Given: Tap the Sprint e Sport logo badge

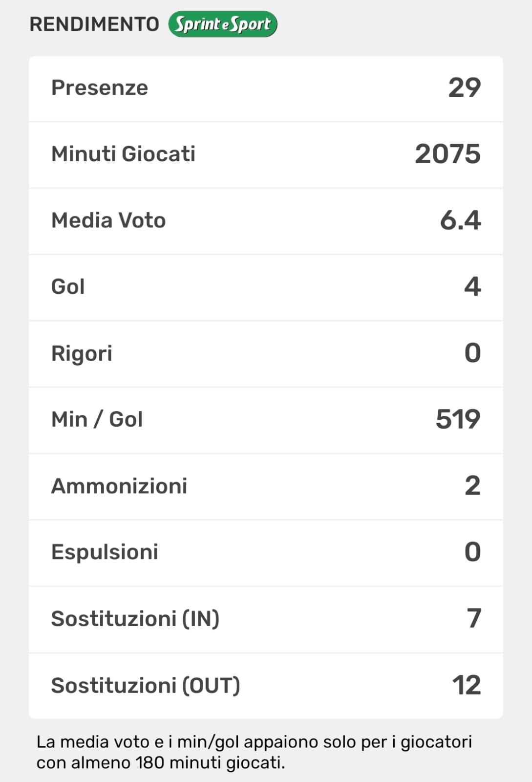Looking at the screenshot, I should pos(223,24).
